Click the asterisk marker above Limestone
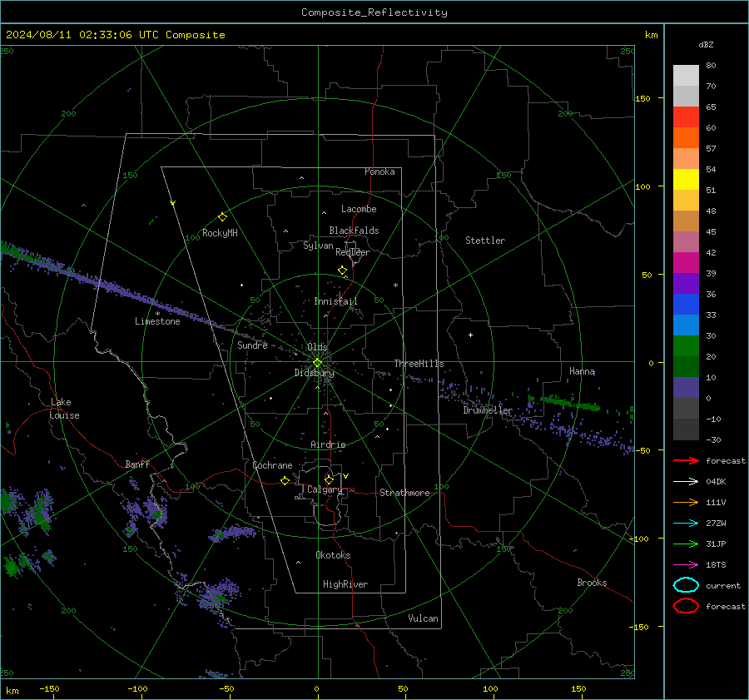749x700 pixels. tap(157, 314)
